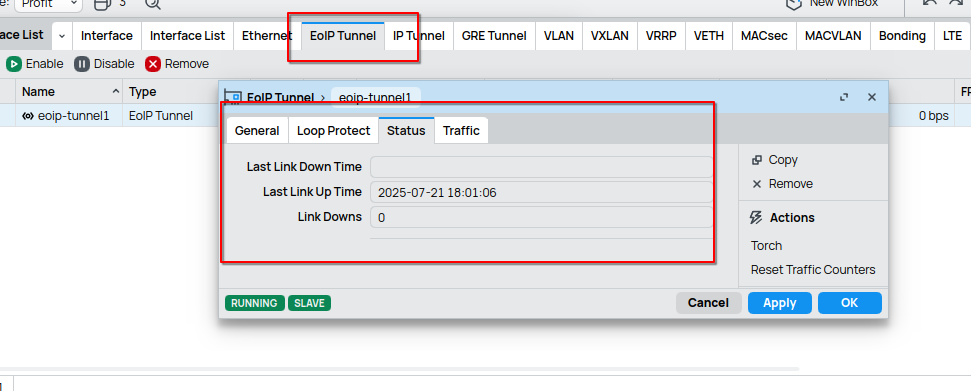Click the Actions lightning icon
This screenshot has width=971, height=391.
coord(756,217)
